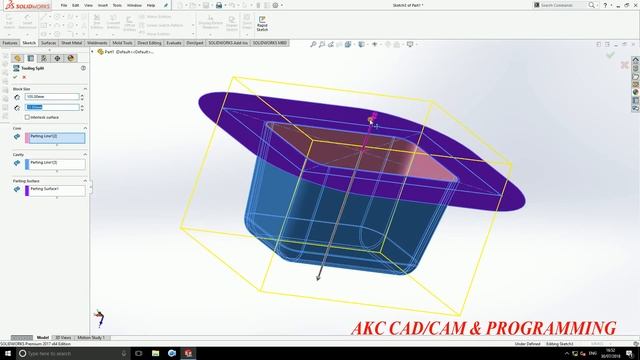Click the second block size depth field
Viewport: 640px width, 360px height.
click(x=52, y=107)
